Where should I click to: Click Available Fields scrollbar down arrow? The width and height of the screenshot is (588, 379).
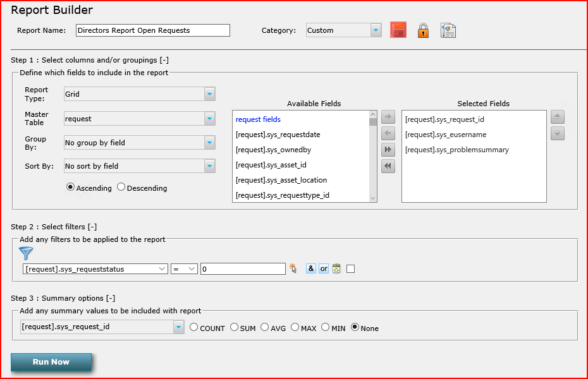[x=373, y=198]
